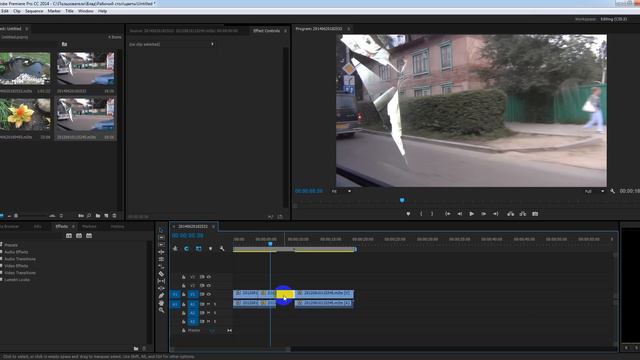Click Go to In point button
The image size is (640, 360).
pyautogui.click(x=448, y=214)
